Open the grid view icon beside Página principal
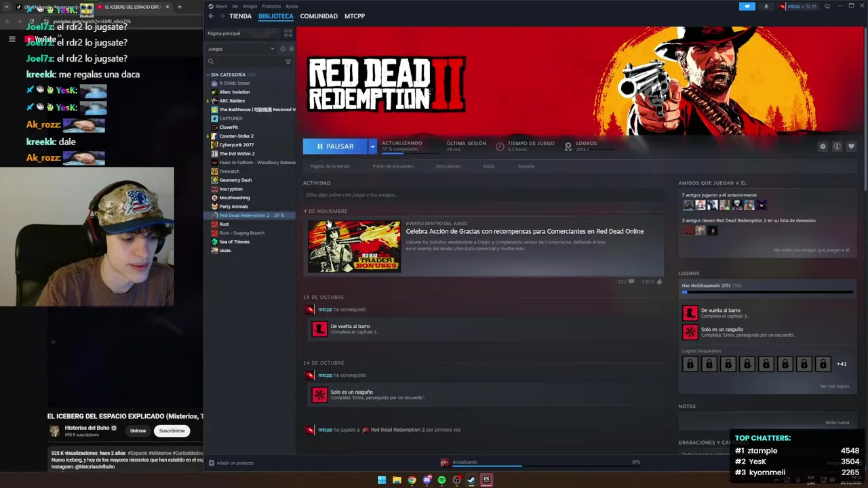 pos(288,33)
